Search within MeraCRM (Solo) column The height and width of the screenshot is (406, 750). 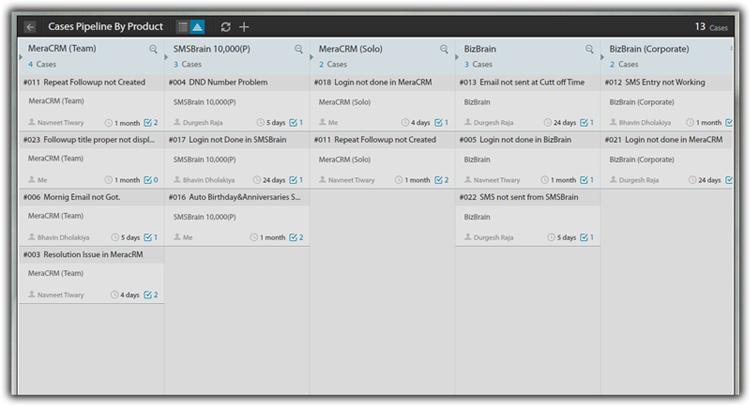pyautogui.click(x=444, y=48)
